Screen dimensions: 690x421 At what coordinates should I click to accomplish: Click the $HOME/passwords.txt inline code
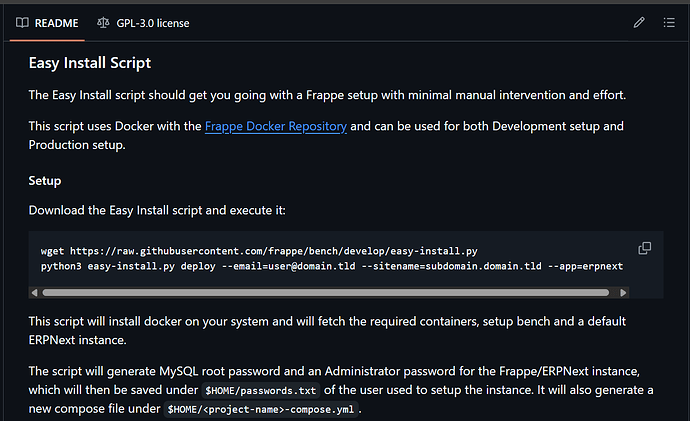click(260, 390)
